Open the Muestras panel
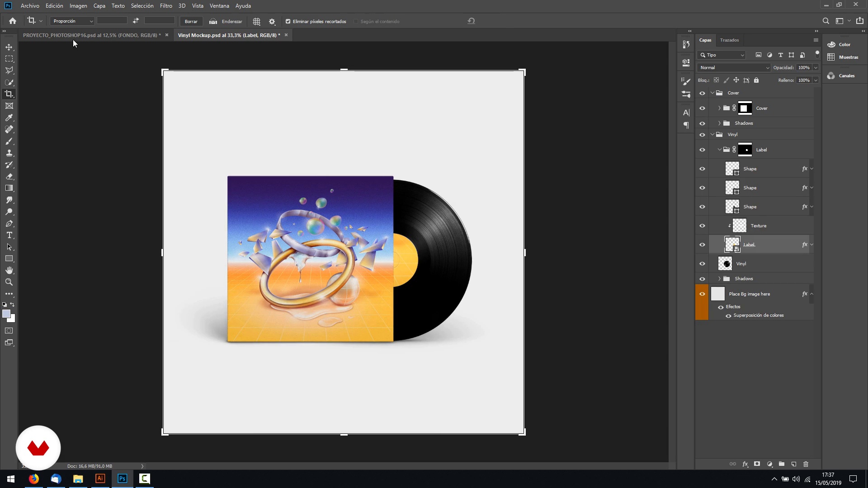Screen dimensions: 868x488 [x=842, y=57]
